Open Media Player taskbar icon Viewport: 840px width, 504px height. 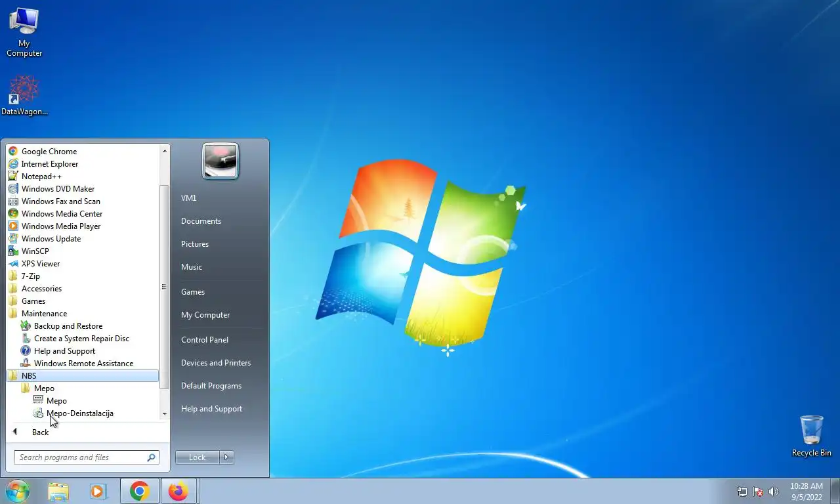pyautogui.click(x=98, y=492)
